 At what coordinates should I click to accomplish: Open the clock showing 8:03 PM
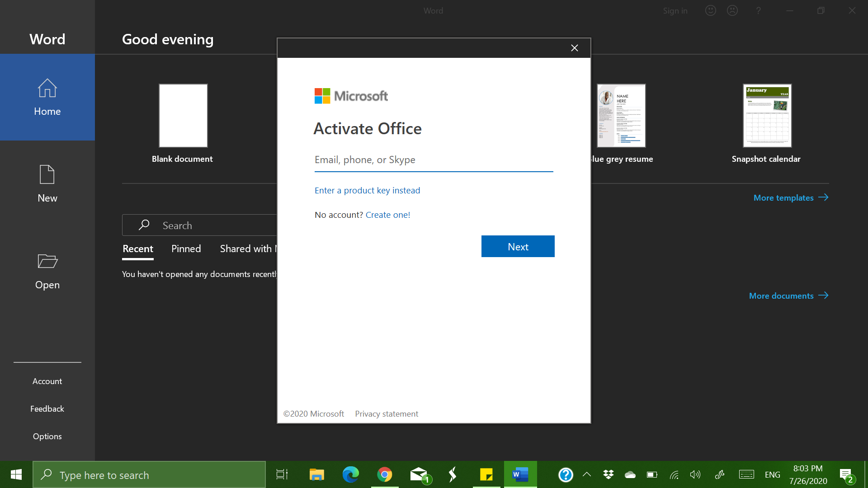point(808,474)
